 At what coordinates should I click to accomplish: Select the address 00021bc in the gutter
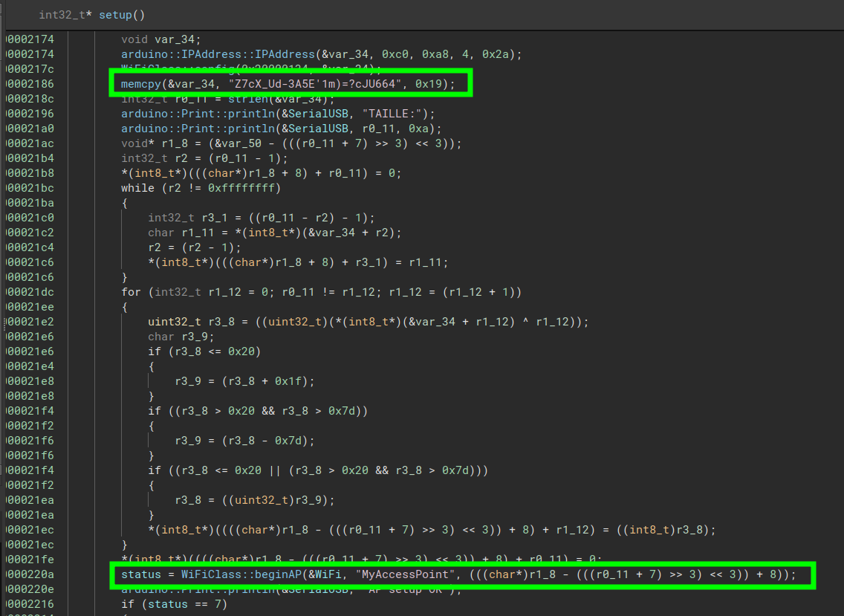click(x=30, y=188)
